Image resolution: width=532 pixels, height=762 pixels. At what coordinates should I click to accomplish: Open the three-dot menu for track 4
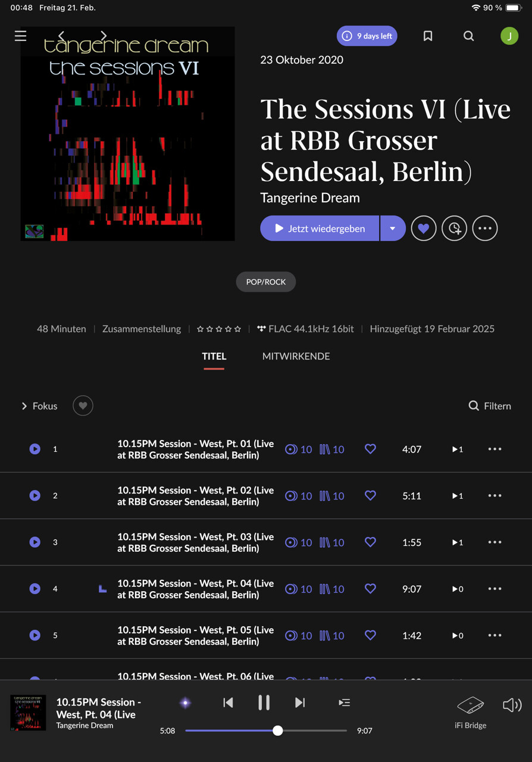click(x=495, y=589)
